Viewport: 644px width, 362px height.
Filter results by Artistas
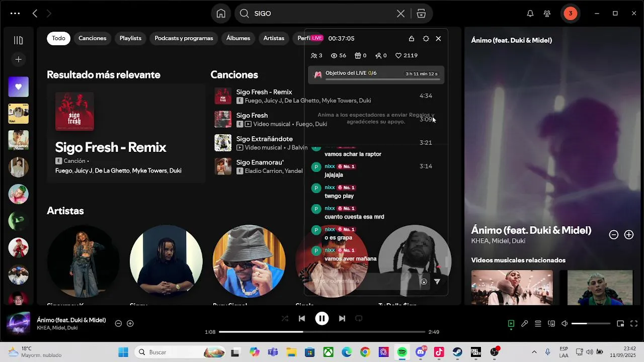pos(274,38)
